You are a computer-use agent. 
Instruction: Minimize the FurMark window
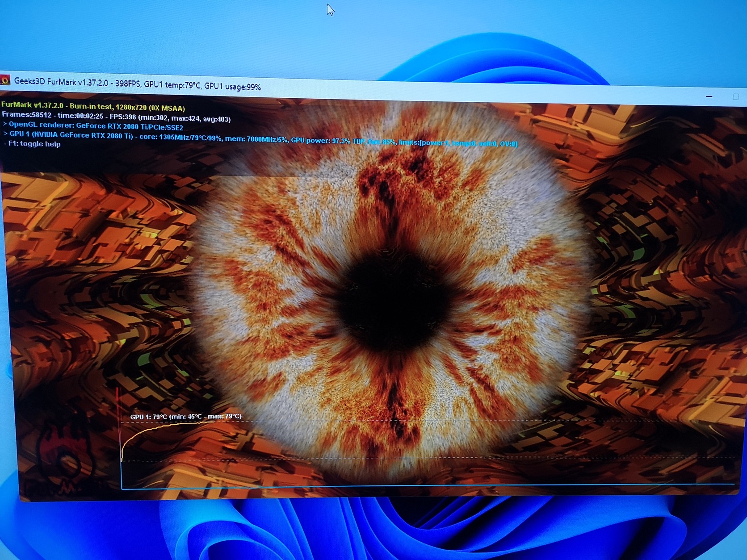pyautogui.click(x=709, y=96)
